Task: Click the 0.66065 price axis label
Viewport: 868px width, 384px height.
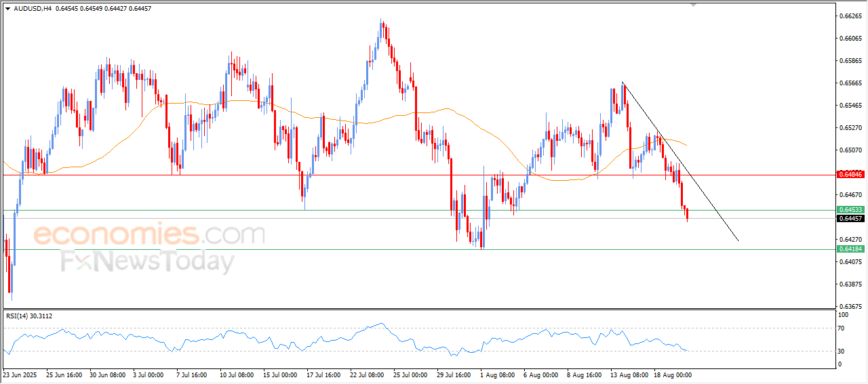Action: 850,38
